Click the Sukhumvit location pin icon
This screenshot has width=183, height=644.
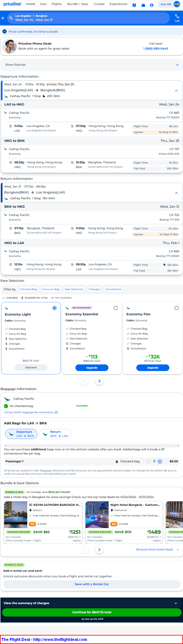[x=112, y=510]
